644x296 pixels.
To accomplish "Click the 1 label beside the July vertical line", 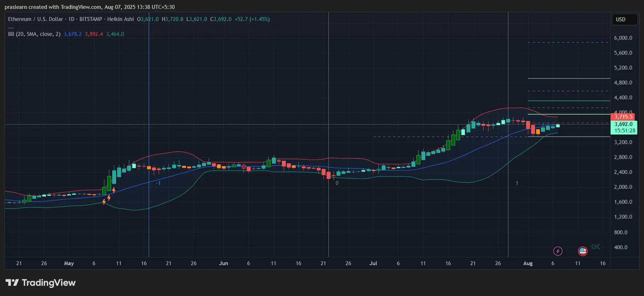I will pos(517,183).
